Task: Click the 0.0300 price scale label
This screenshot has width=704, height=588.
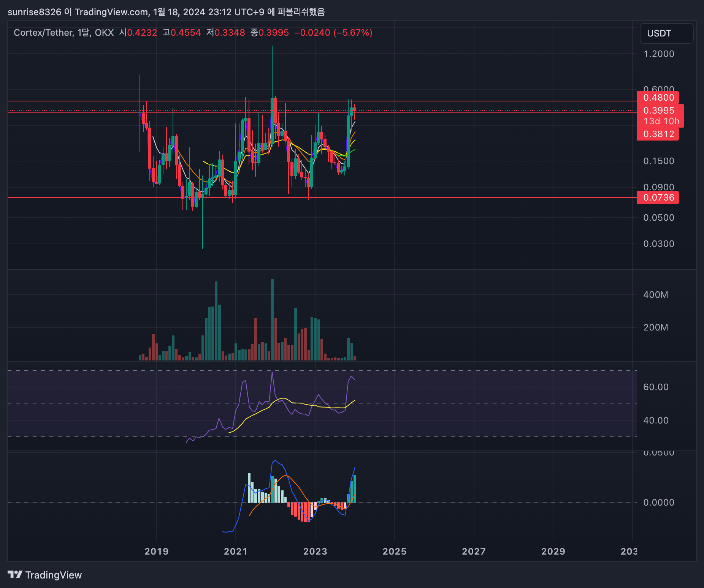Action: (659, 244)
